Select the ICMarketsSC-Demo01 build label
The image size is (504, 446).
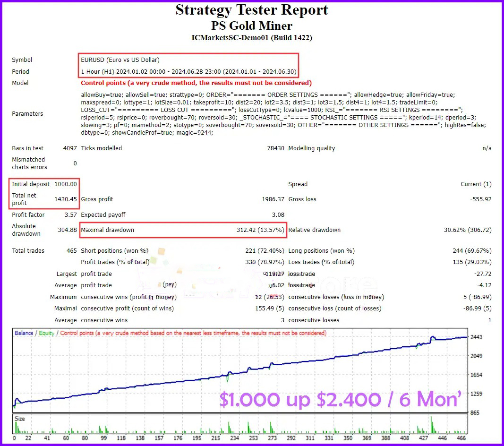pos(252,38)
